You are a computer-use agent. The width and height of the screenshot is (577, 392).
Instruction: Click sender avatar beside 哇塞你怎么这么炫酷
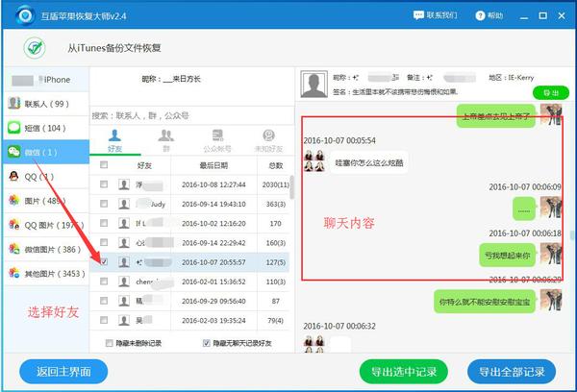[314, 161]
